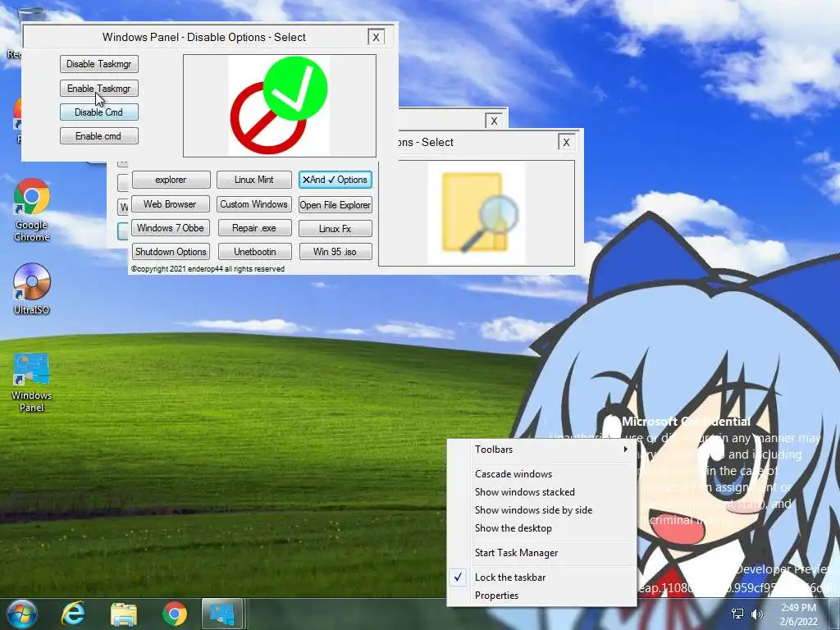
Task: Select Show the desktop menu item
Action: point(542,528)
